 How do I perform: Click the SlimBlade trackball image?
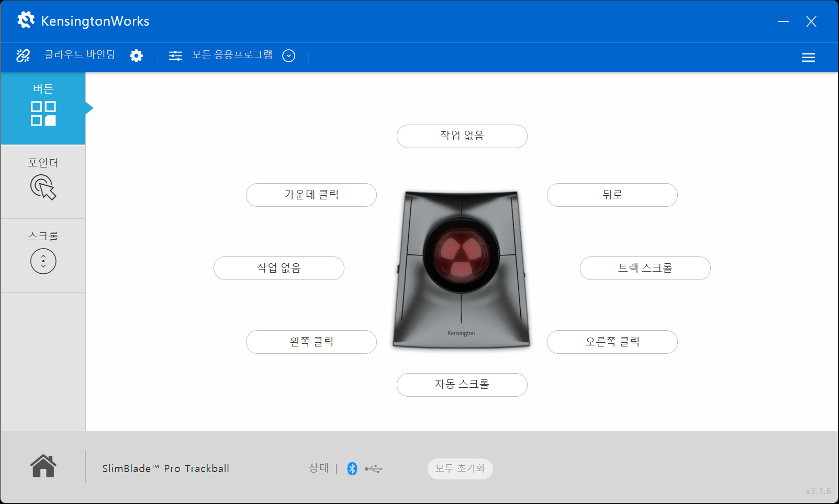[x=462, y=270]
